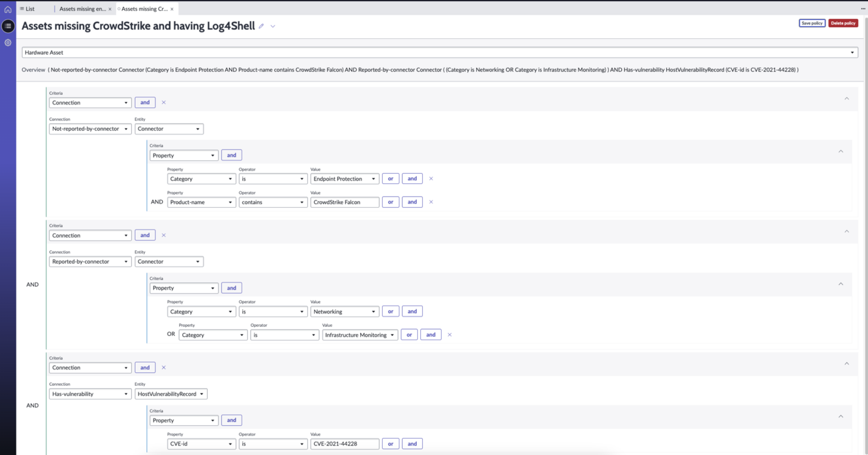Image resolution: width=868 pixels, height=455 pixels.
Task: Open the top-right more options ellipsis
Action: [x=863, y=9]
